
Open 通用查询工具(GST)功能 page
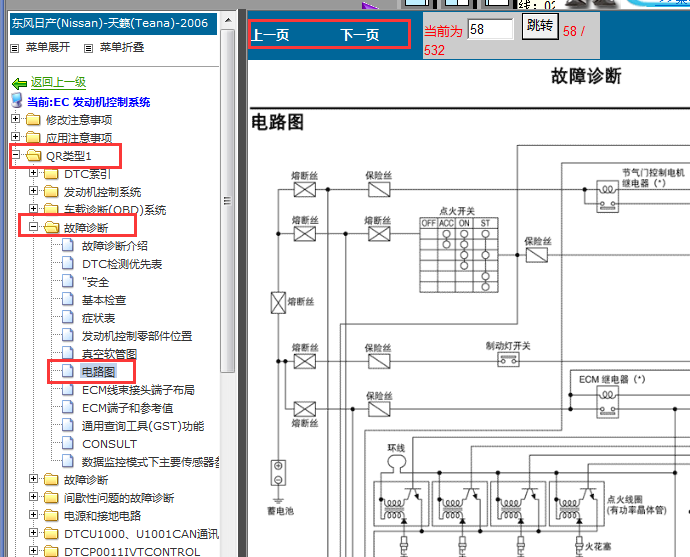[143, 426]
